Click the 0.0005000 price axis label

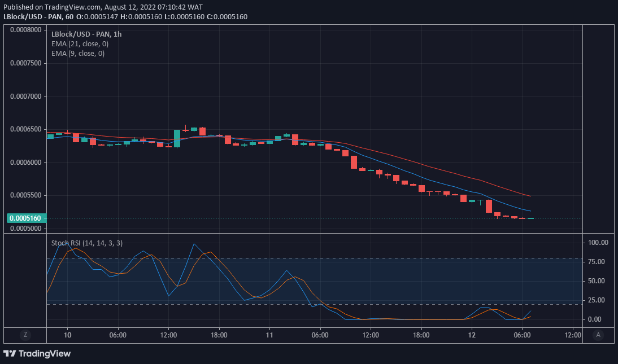click(x=25, y=229)
